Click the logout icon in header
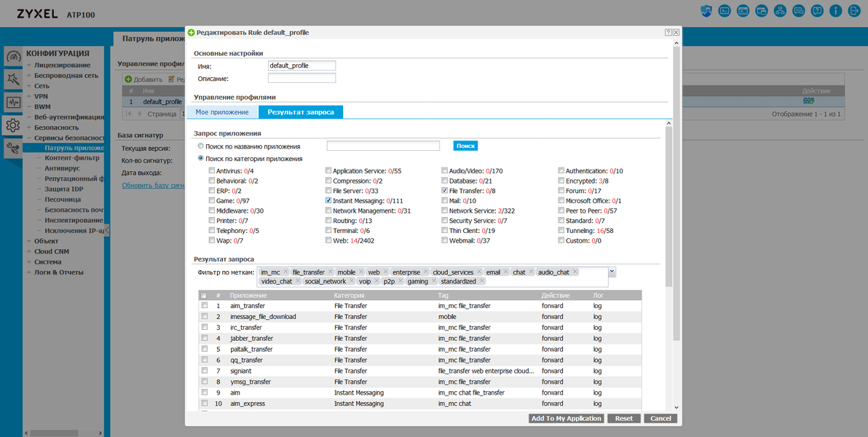The width and height of the screenshot is (868, 437). [x=854, y=10]
